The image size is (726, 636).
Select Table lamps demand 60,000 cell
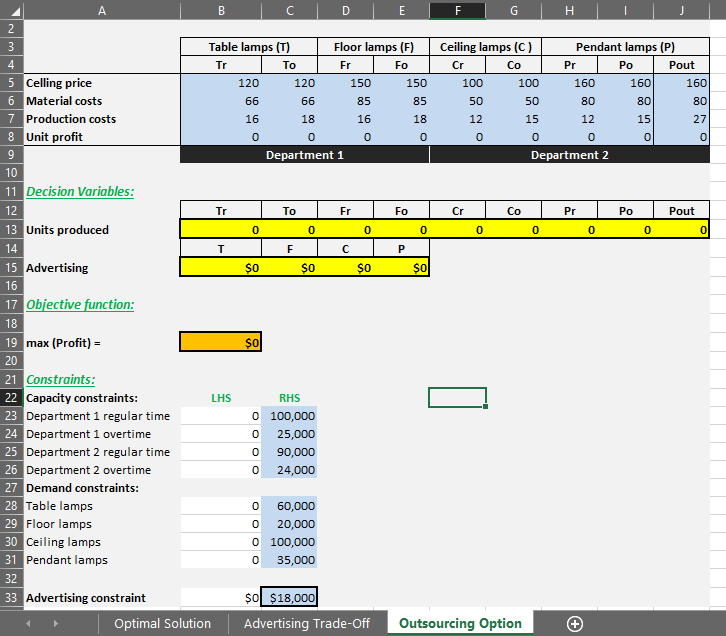click(289, 506)
